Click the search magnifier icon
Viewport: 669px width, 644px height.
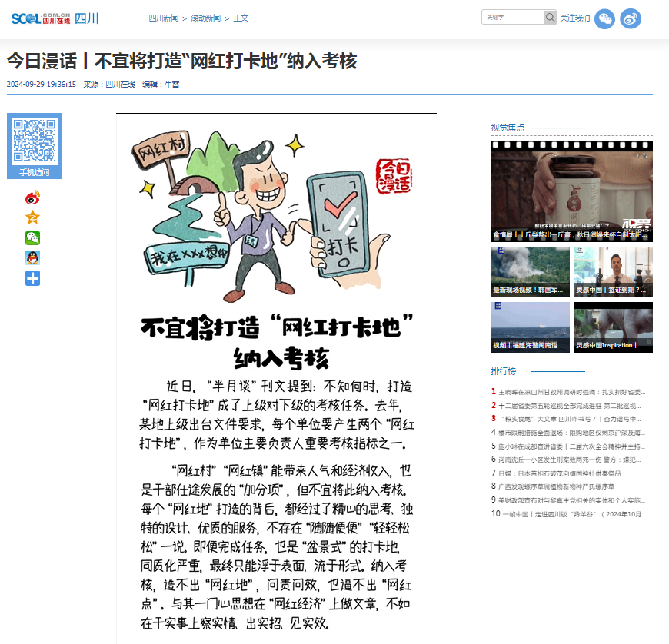550,18
